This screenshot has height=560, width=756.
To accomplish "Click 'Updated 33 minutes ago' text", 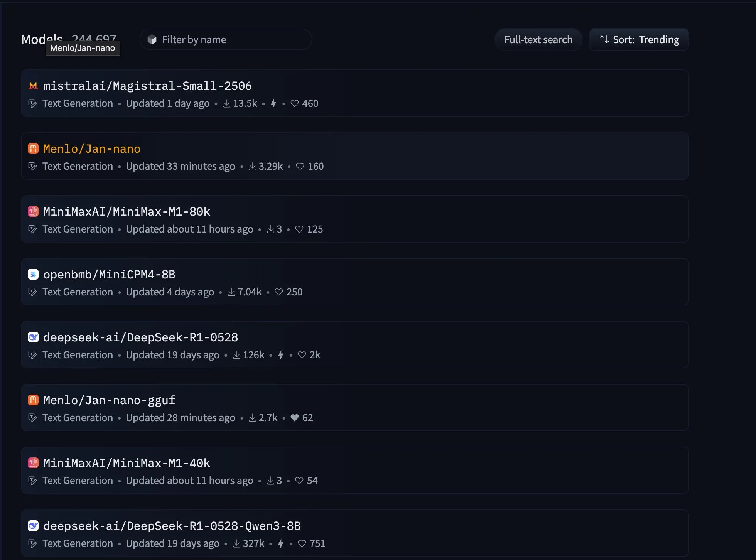I will [181, 166].
